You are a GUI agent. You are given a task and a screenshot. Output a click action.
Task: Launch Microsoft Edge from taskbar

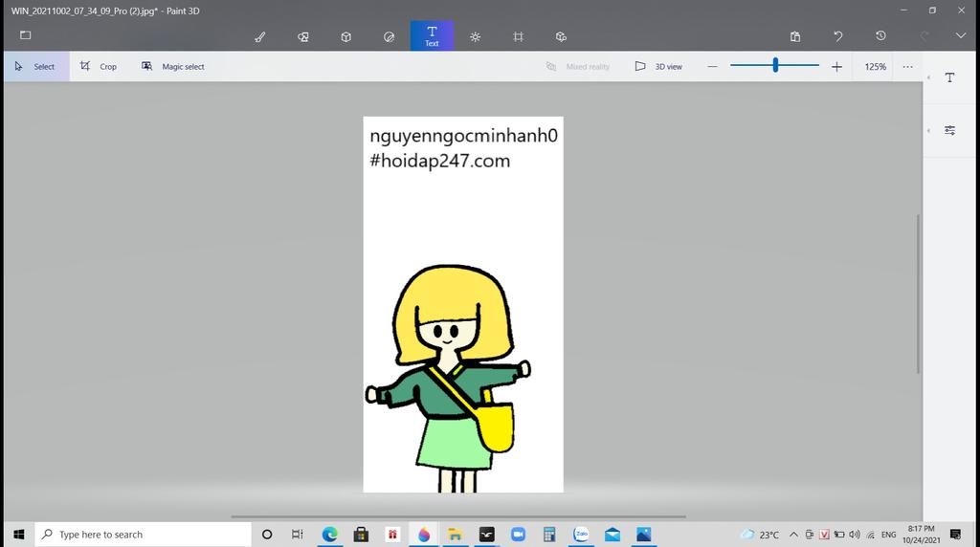pyautogui.click(x=329, y=535)
